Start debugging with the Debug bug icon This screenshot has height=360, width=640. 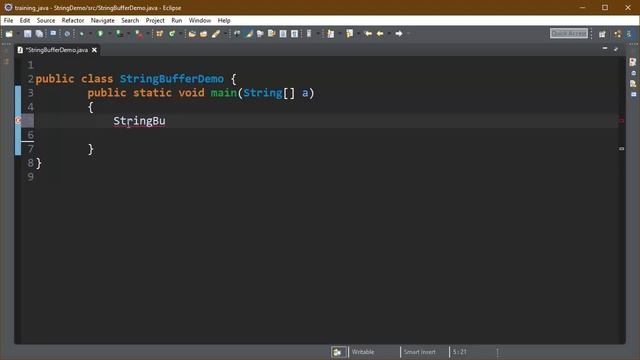pos(82,34)
